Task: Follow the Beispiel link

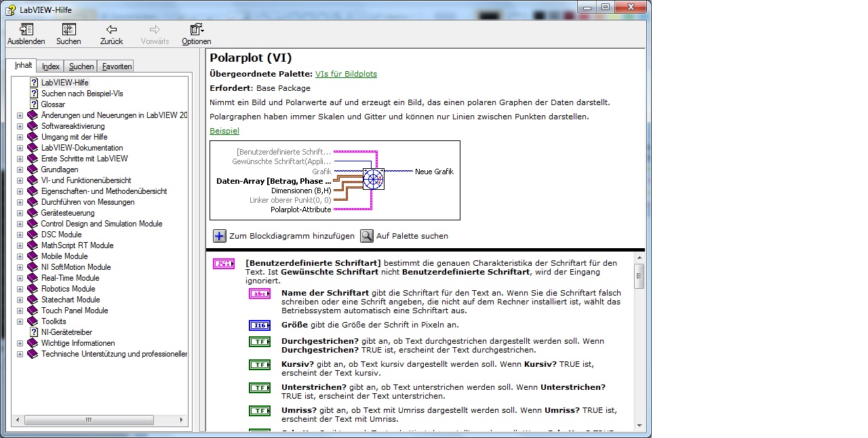Action: (x=224, y=131)
